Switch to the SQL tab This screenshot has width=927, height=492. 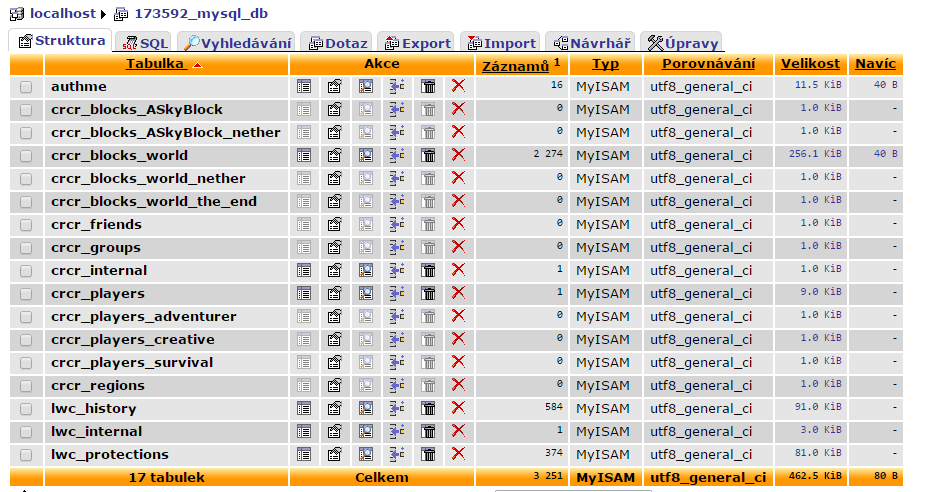(143, 43)
